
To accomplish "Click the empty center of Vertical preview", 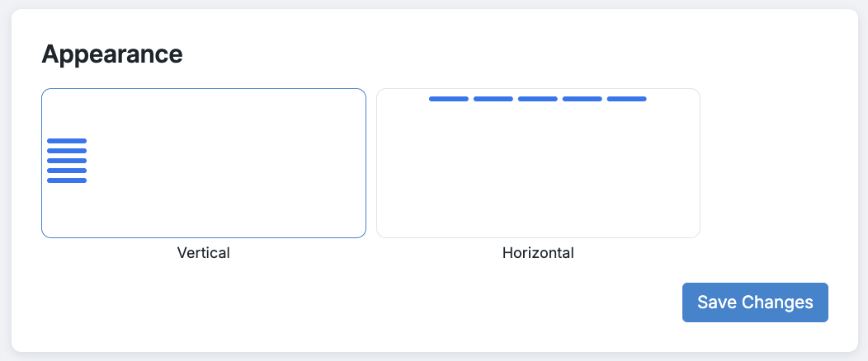I will click(223, 163).
